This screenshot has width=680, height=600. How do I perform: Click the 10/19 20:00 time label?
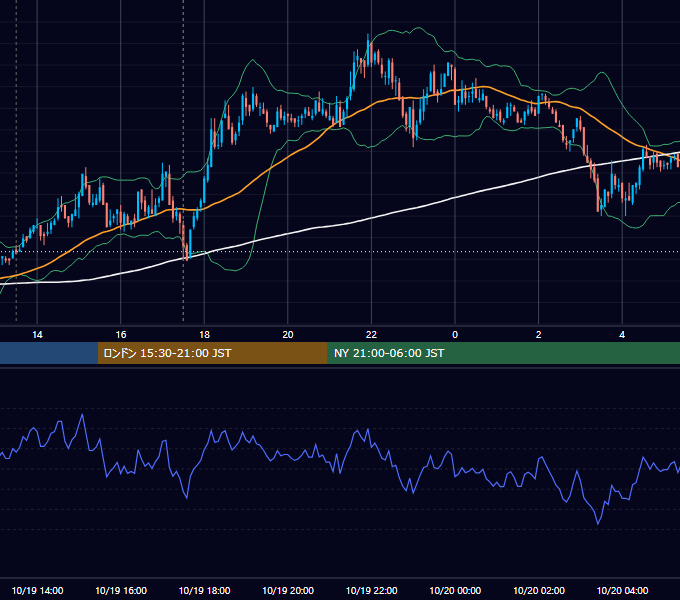pyautogui.click(x=288, y=590)
